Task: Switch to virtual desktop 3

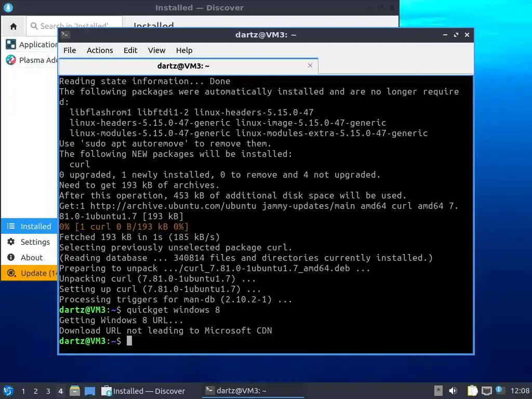Action: click(x=48, y=391)
